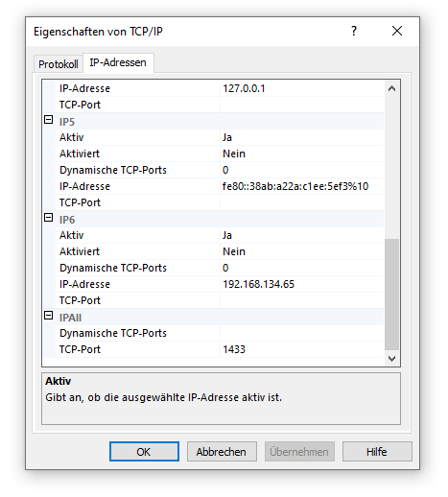Click the empty IP6 TCP-Port field

(302, 300)
